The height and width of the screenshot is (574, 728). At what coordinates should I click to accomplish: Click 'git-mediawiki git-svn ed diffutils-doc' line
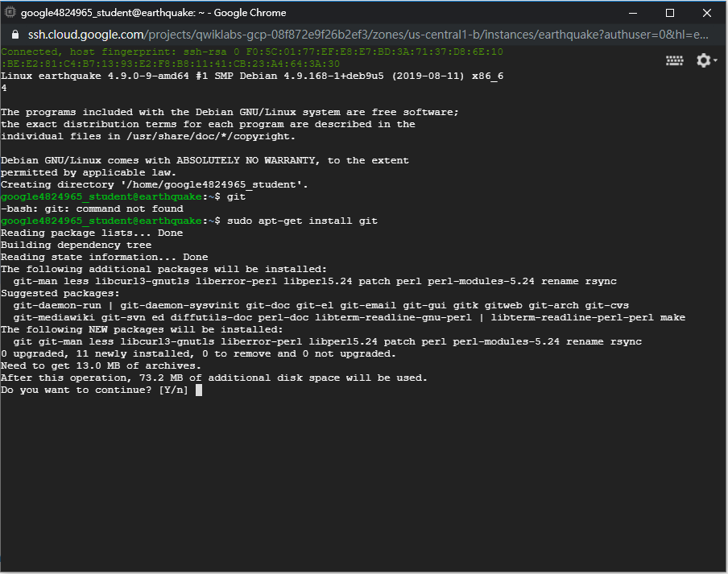point(350,317)
